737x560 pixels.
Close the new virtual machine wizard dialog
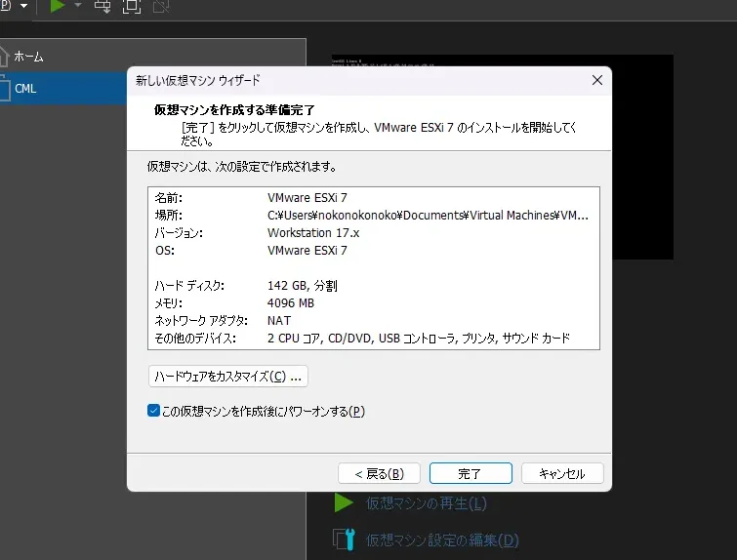(596, 80)
